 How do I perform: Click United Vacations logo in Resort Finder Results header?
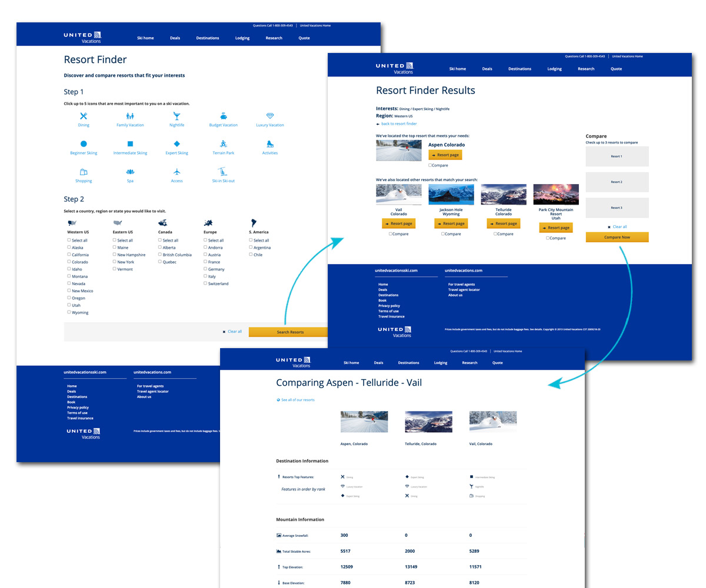pos(395,68)
